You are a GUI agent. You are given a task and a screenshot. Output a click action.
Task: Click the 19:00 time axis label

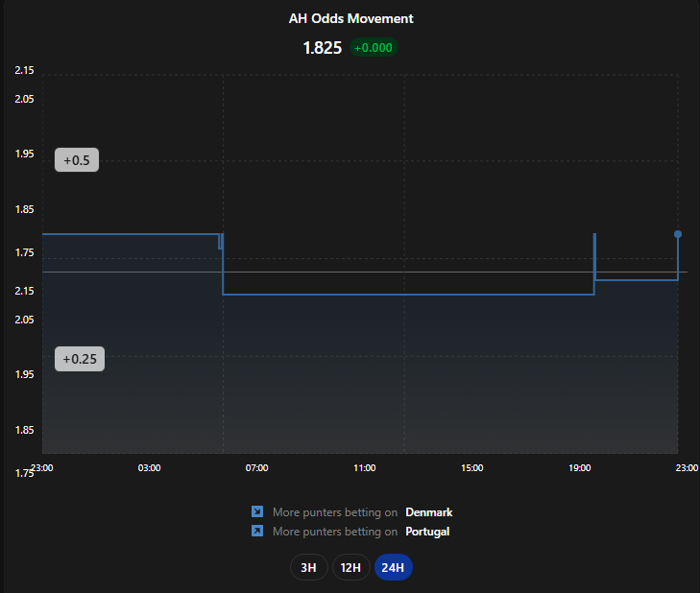[x=579, y=467]
